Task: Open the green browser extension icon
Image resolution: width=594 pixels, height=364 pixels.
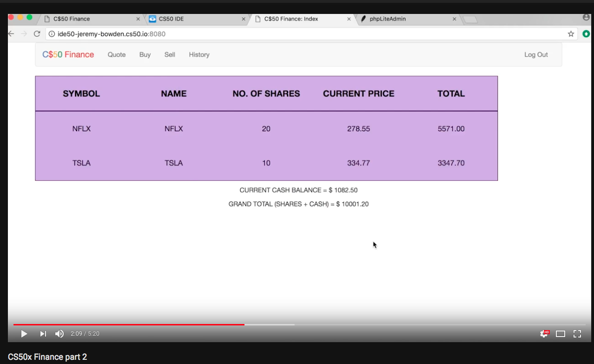Action: [586, 34]
